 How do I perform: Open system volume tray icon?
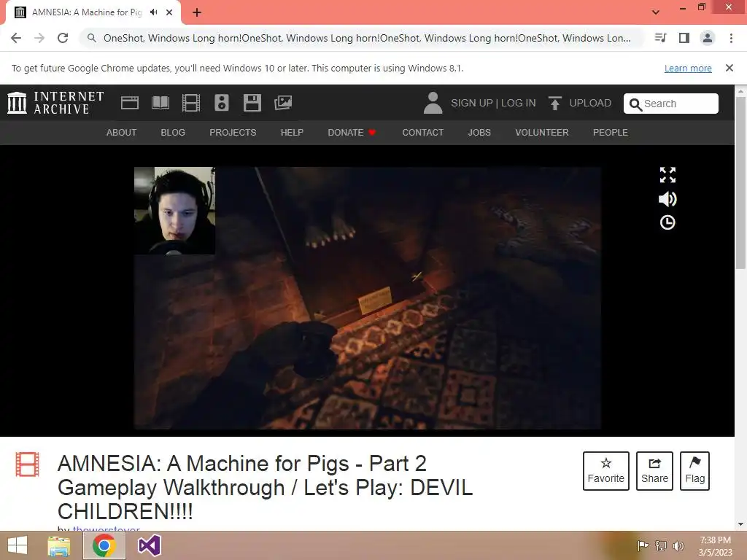[678, 545]
